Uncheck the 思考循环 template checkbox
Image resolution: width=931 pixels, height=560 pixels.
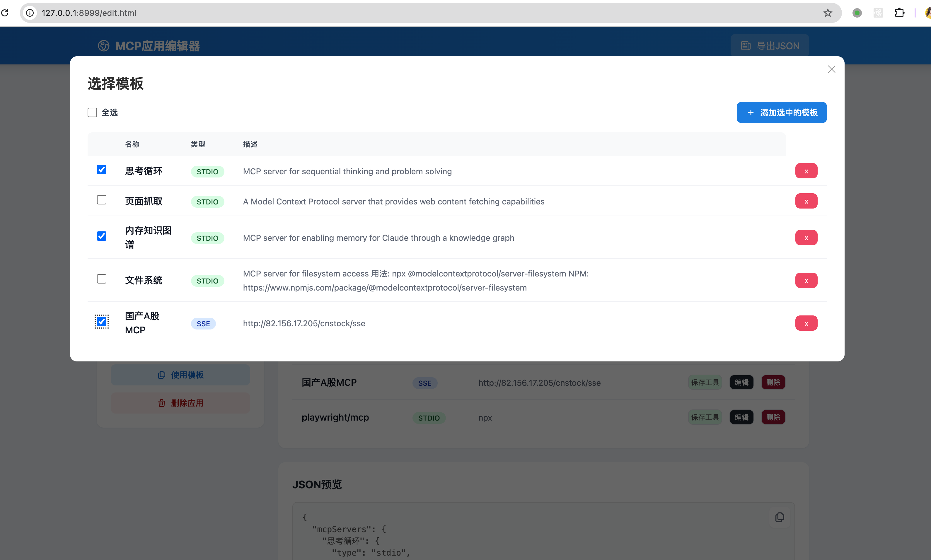[102, 170]
